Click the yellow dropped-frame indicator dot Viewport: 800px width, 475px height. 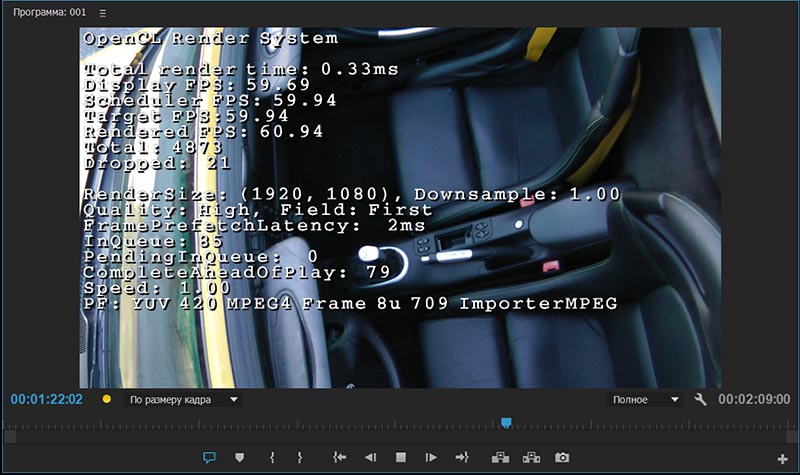(x=107, y=399)
